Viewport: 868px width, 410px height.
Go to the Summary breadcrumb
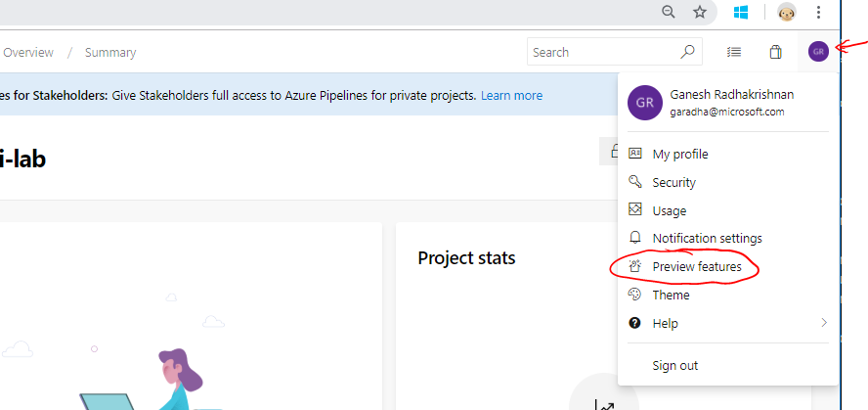110,53
